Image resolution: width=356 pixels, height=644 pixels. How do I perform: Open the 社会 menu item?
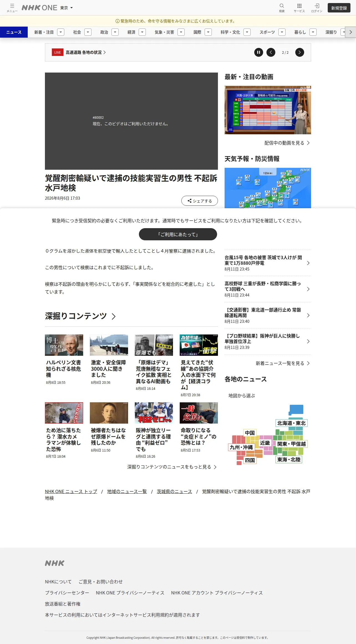click(x=77, y=32)
